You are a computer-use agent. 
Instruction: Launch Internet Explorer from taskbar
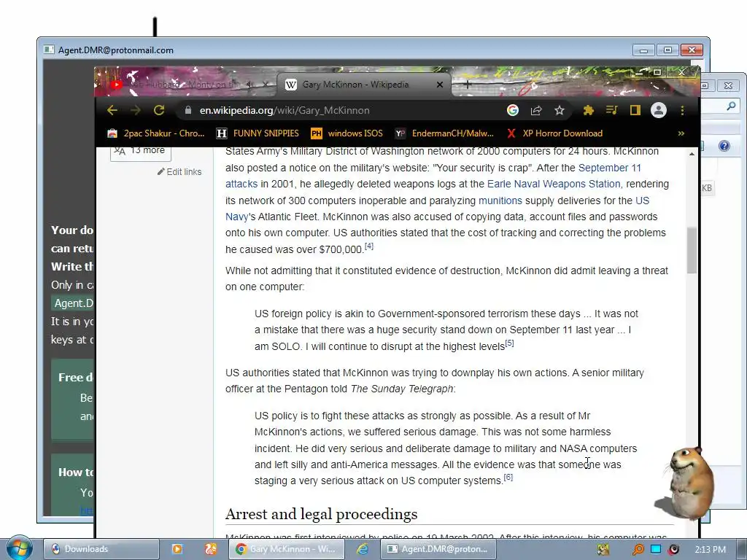[x=363, y=549]
